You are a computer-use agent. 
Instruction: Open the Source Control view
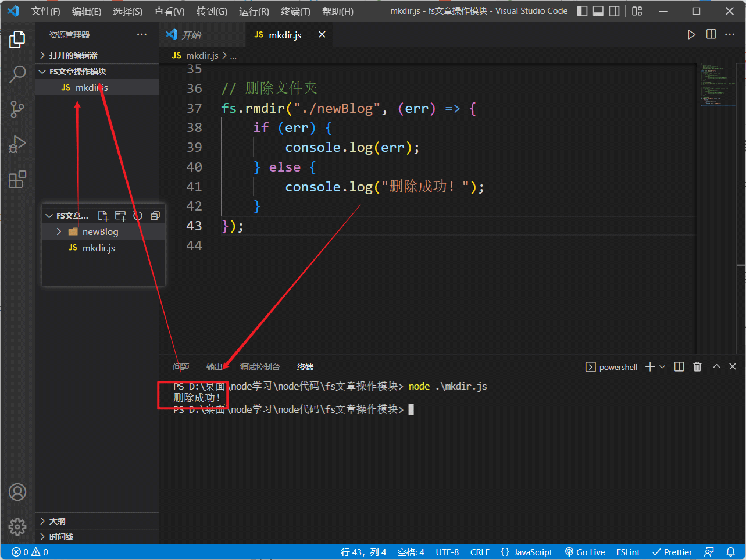click(x=17, y=109)
